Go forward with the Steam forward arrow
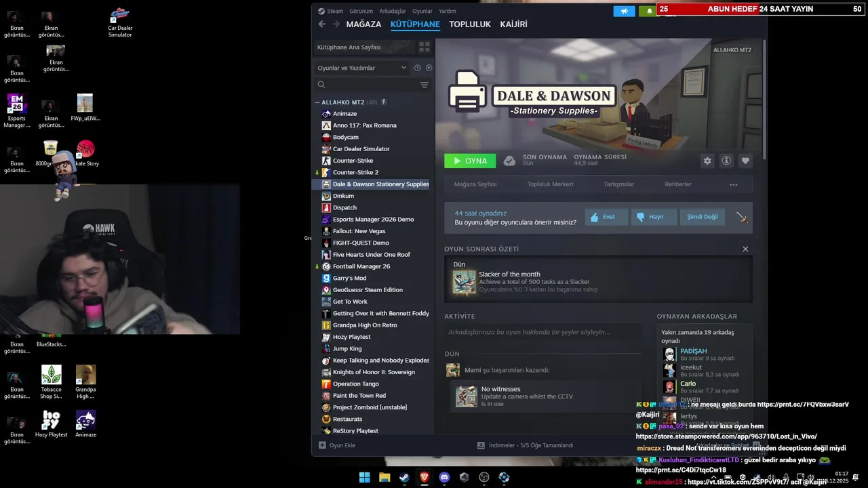The height and width of the screenshot is (488, 868). (336, 24)
